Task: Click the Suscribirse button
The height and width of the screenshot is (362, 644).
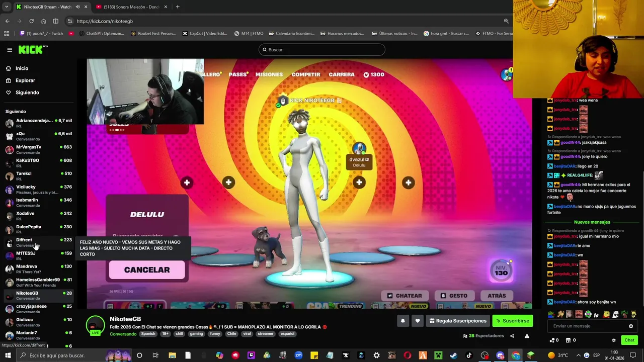Action: [x=512, y=321]
